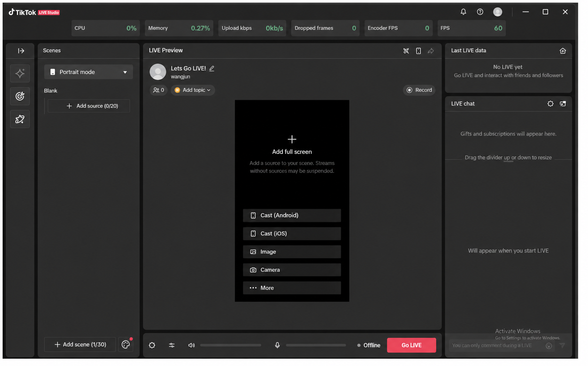Mute the speaker volume

191,345
